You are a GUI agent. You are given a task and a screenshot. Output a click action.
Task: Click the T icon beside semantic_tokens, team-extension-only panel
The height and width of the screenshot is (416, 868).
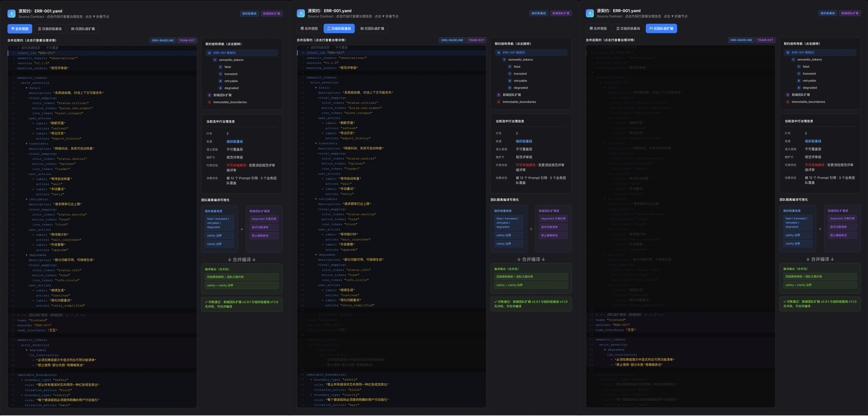[793, 59]
